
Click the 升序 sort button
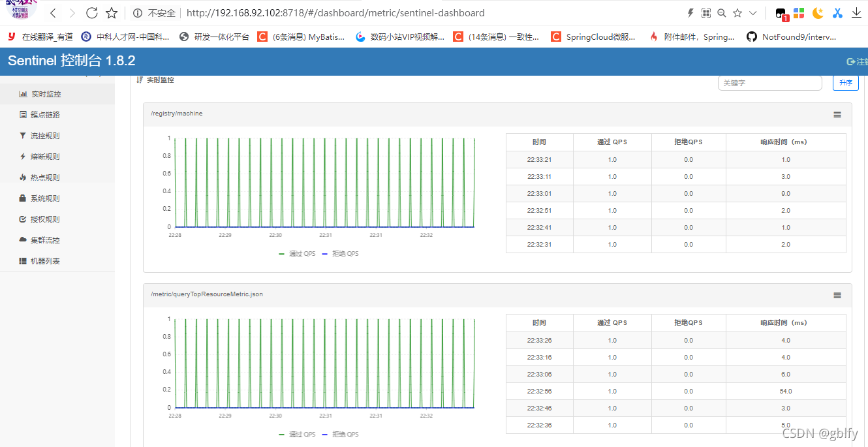click(845, 83)
